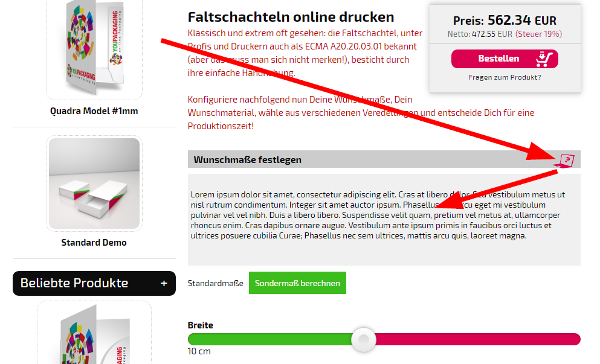
Task: Open folder thumbnail under Beliebte Produkte
Action: (x=94, y=333)
